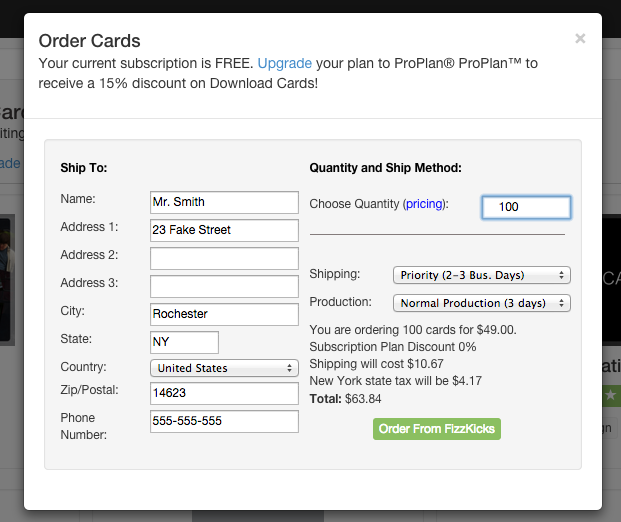Focus the Choose Quantity field

[x=526, y=207]
